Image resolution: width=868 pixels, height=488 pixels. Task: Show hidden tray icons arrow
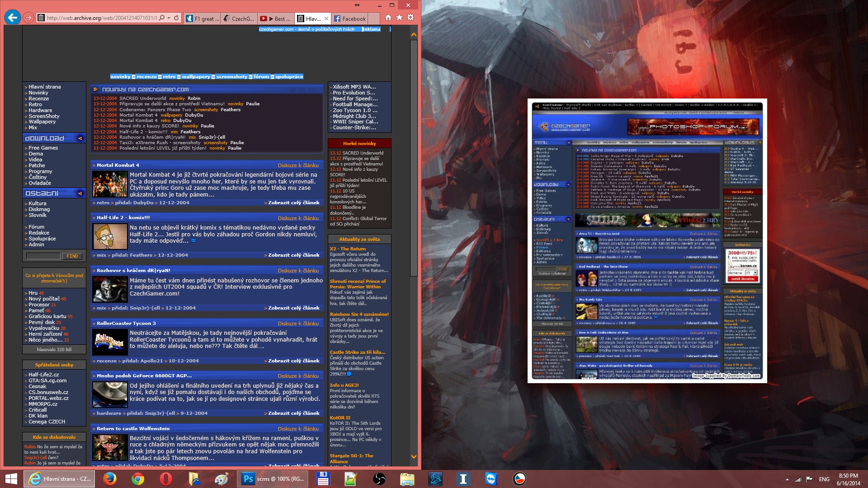787,479
